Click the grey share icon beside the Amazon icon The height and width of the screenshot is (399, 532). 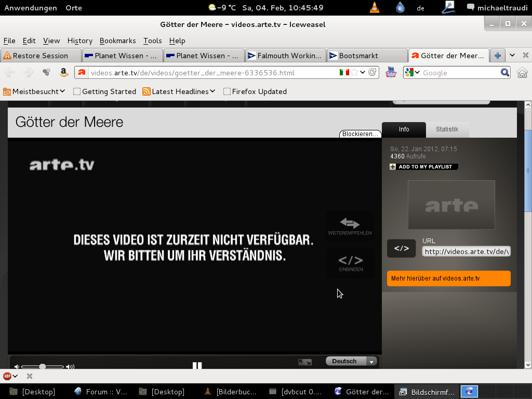(46, 72)
